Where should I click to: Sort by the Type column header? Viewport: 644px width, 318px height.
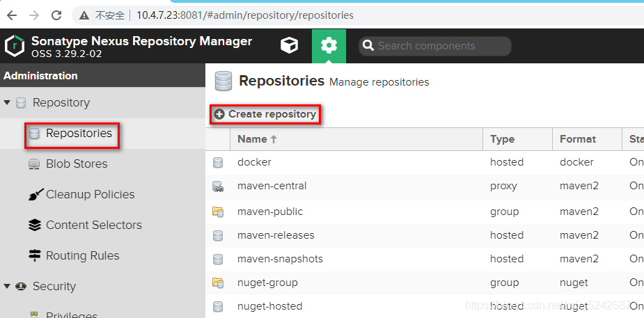pyautogui.click(x=517, y=139)
